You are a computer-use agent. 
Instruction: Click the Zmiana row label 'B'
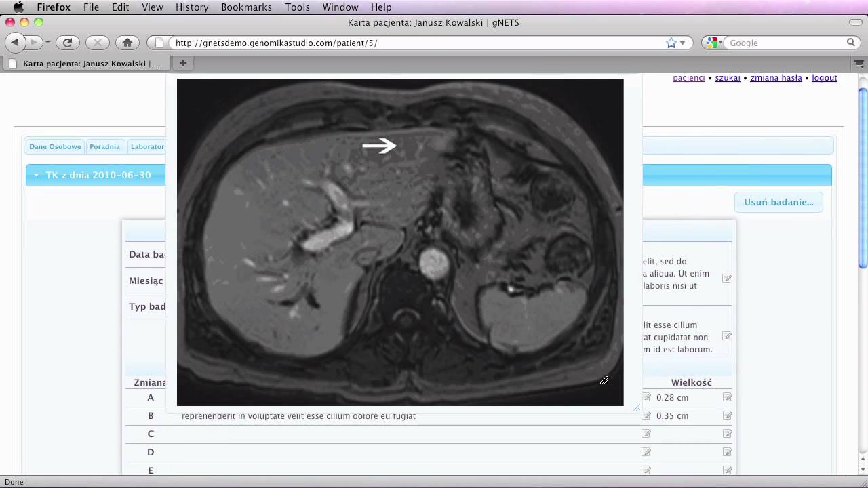coord(151,415)
